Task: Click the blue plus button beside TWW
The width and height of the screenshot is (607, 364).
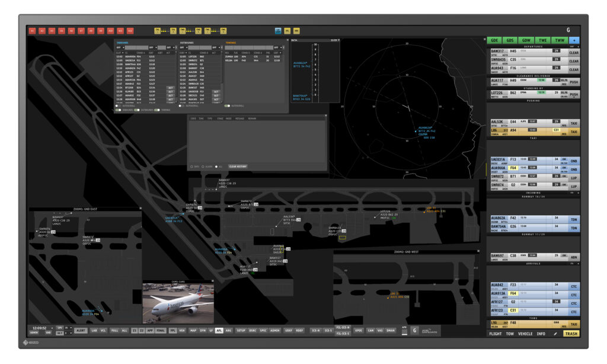Action: 574,40
